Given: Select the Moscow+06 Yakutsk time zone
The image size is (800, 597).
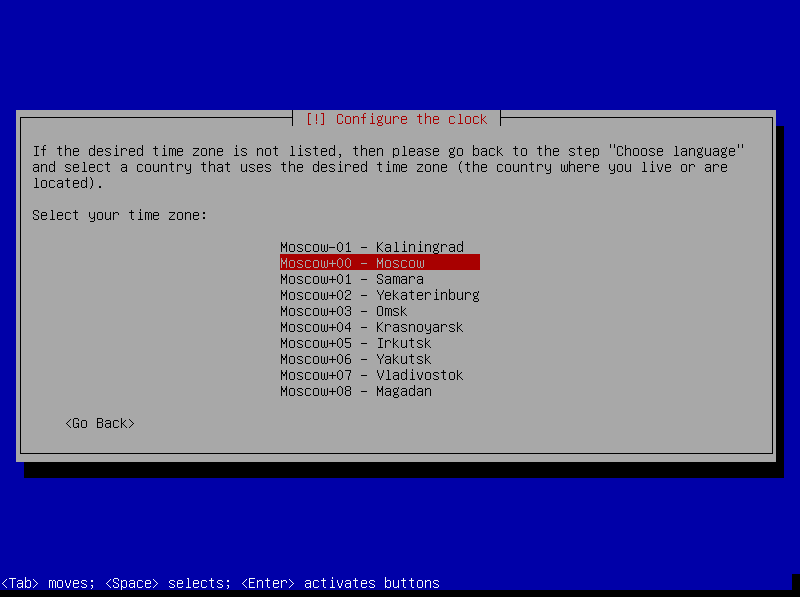Looking at the screenshot, I should [x=355, y=359].
